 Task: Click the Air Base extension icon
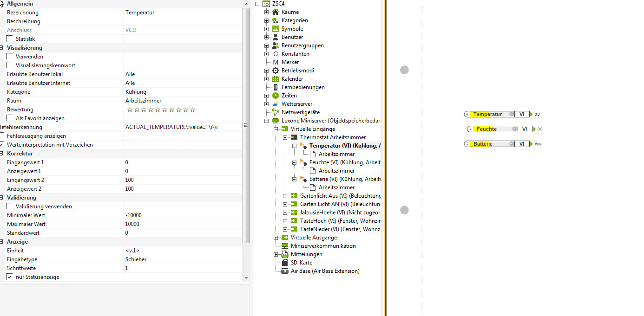(285, 271)
